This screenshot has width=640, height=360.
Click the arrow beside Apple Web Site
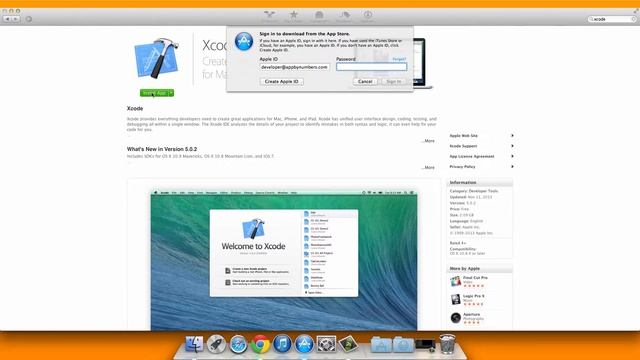(x=512, y=136)
